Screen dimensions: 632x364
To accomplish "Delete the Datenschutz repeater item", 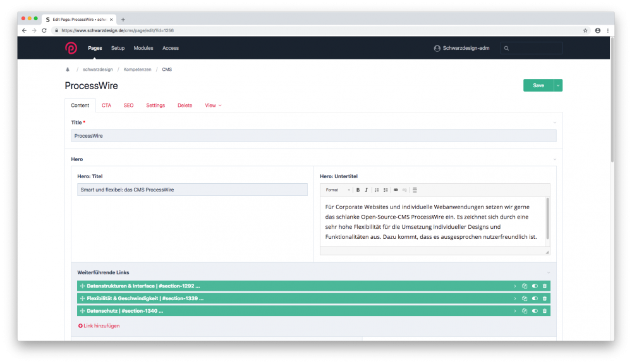I will [544, 310].
